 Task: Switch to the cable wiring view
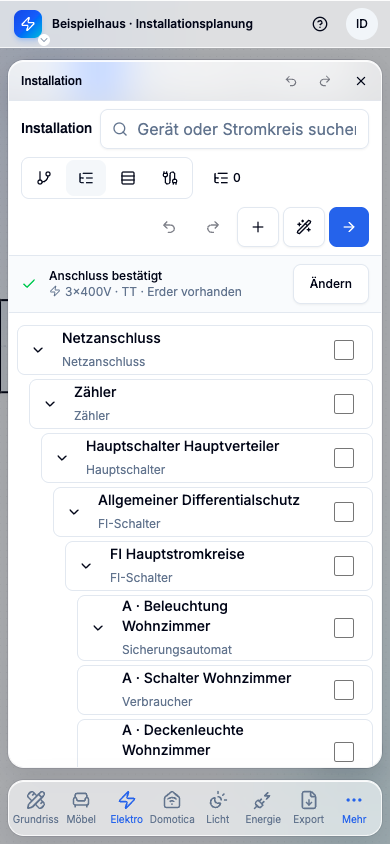point(170,178)
